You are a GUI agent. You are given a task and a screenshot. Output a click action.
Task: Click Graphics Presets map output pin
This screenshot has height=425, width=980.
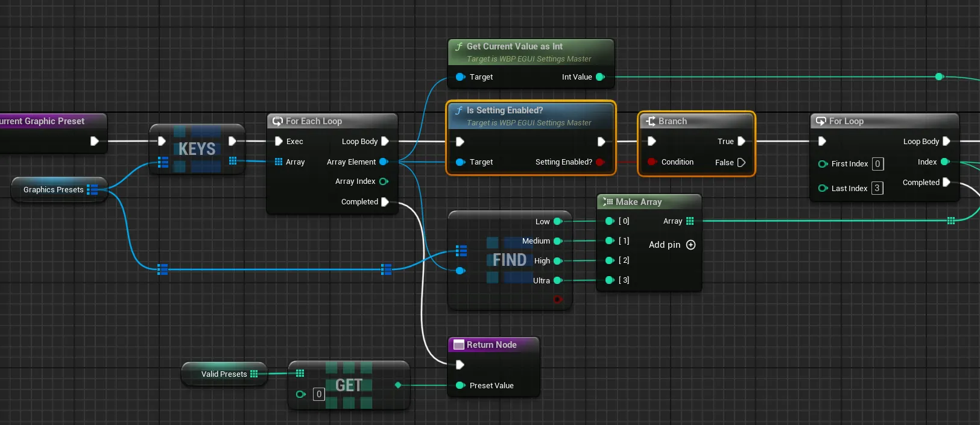[92, 190]
